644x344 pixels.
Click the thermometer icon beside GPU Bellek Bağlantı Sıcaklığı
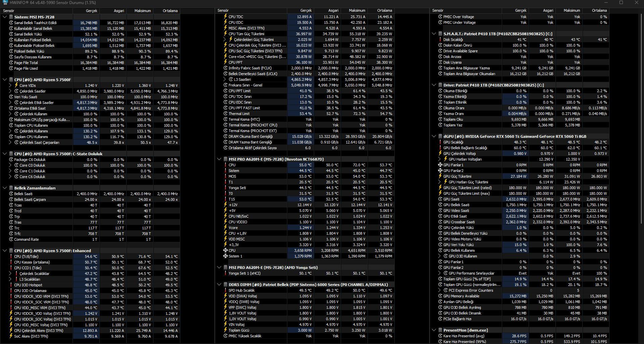tap(440, 148)
